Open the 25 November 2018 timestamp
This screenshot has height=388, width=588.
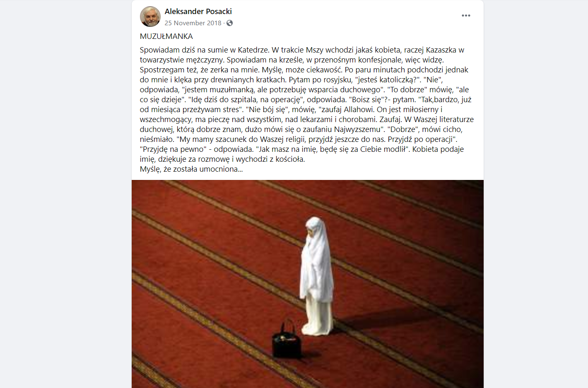pos(193,23)
